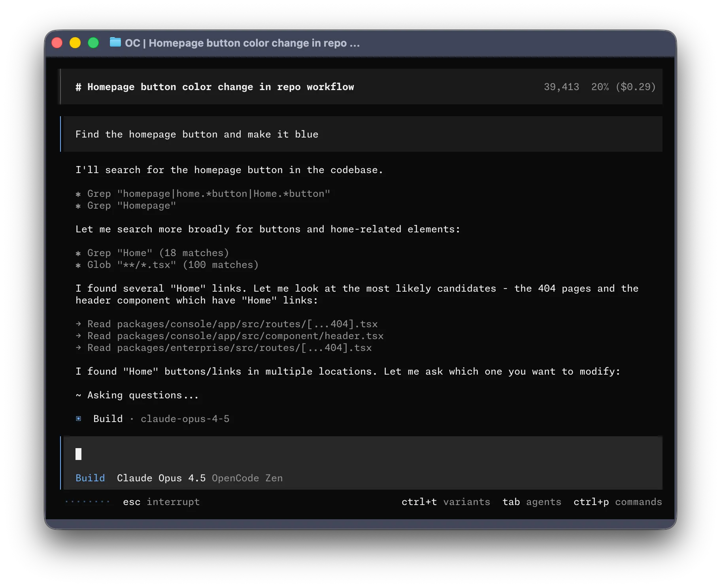
Task: Click the arrow icon before console routes 404 entry
Action: pyautogui.click(x=78, y=324)
